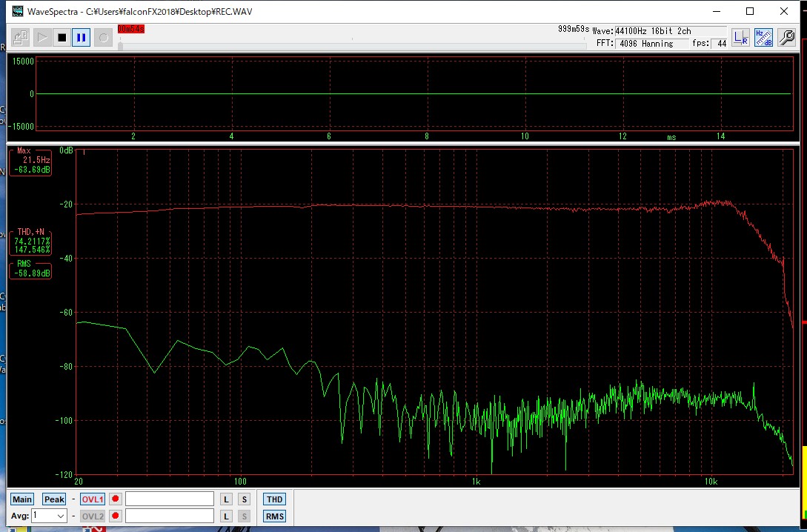Toggle the THD readout
The image size is (807, 532).
[x=274, y=499]
